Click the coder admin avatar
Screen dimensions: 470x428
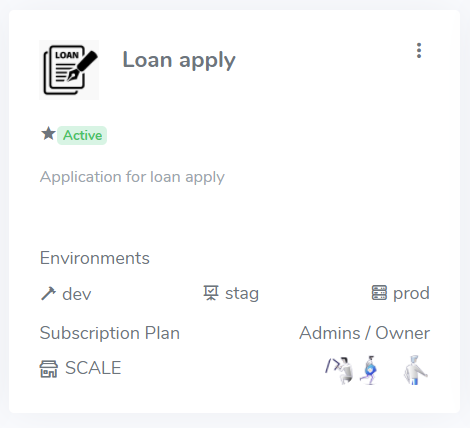pos(340,370)
